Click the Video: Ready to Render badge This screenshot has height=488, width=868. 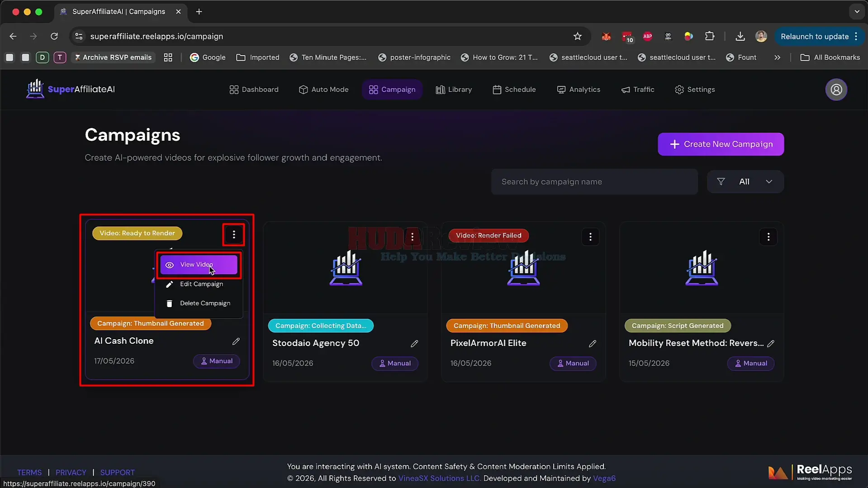137,233
